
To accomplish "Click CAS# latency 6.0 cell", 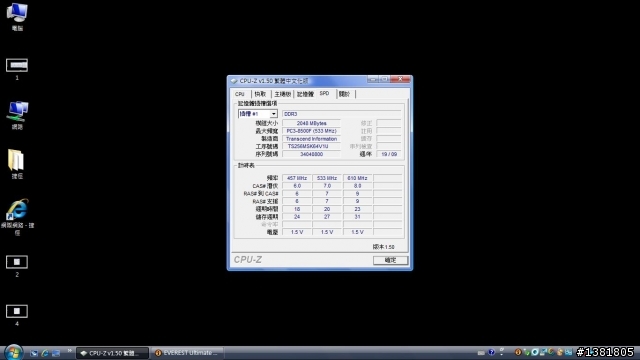I will pyautogui.click(x=297, y=186).
